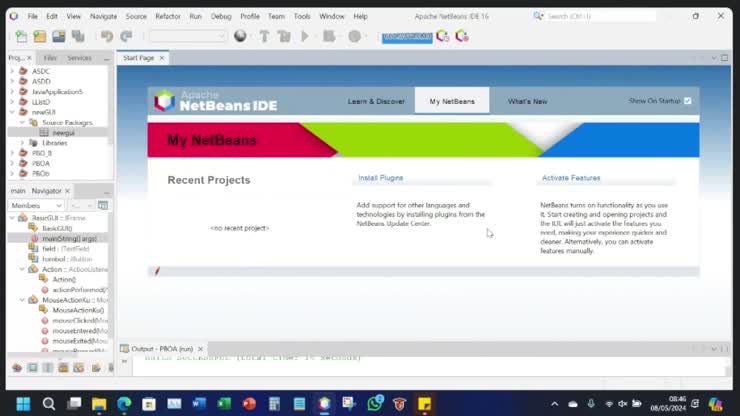Open the Activate Features link
The width and height of the screenshot is (740, 416).
(x=571, y=178)
